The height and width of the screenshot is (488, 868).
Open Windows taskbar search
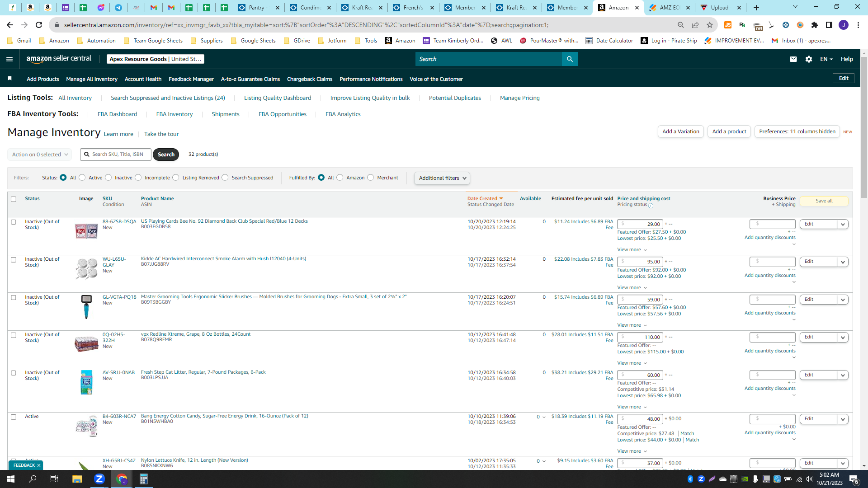point(33,479)
